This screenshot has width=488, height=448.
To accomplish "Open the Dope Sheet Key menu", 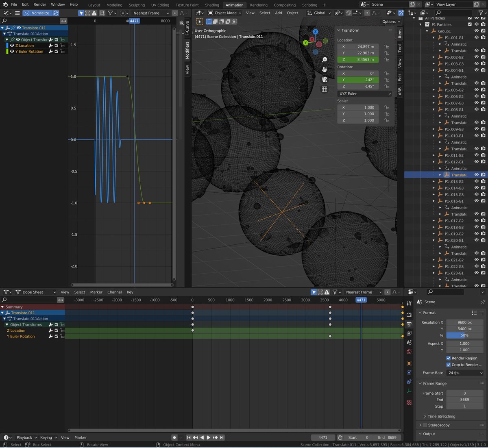I will 130,292.
